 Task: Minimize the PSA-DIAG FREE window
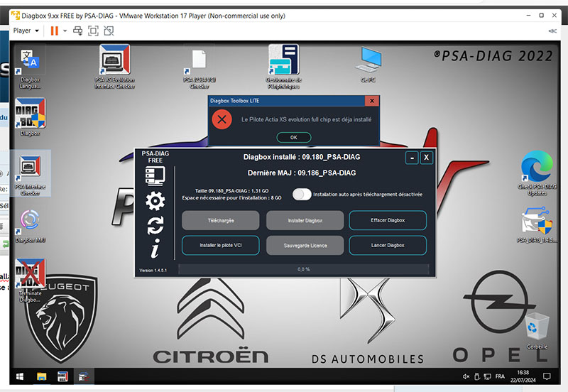[412, 158]
